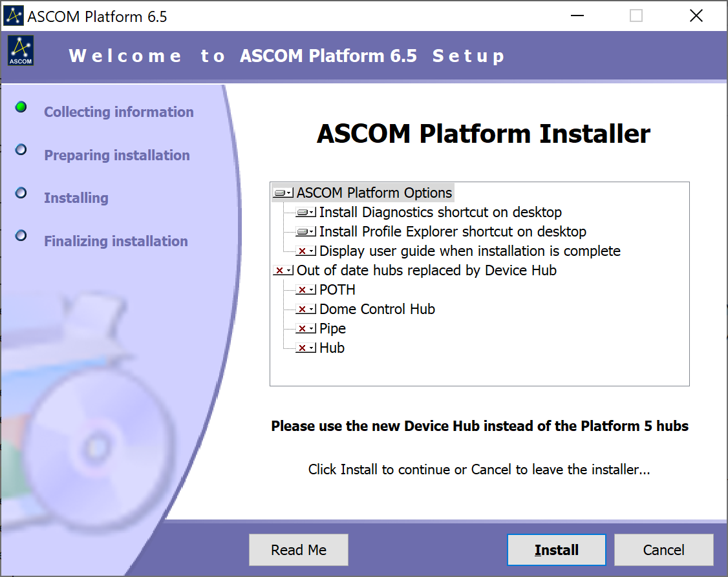Screen dimensions: 728x577
Task: Click the Preparing installation step label
Action: 117,155
